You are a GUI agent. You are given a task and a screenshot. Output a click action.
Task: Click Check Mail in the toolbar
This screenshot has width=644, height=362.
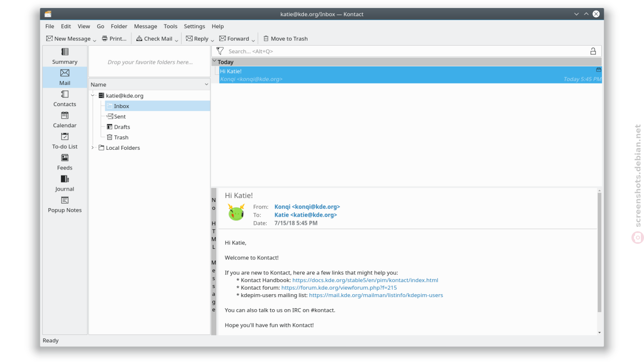[154, 39]
